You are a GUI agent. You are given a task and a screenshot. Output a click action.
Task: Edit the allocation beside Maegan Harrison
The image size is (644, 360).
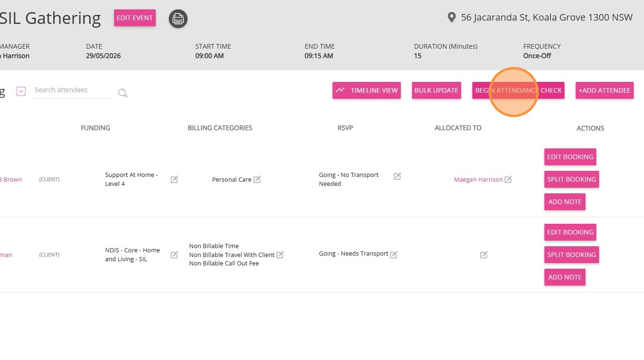click(508, 179)
